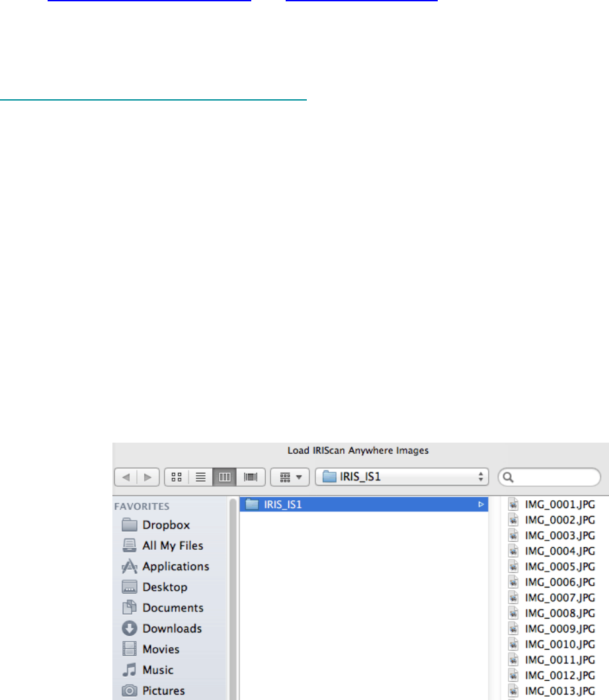Open Desktop in sidebar
The width and height of the screenshot is (609, 700).
[x=154, y=587]
